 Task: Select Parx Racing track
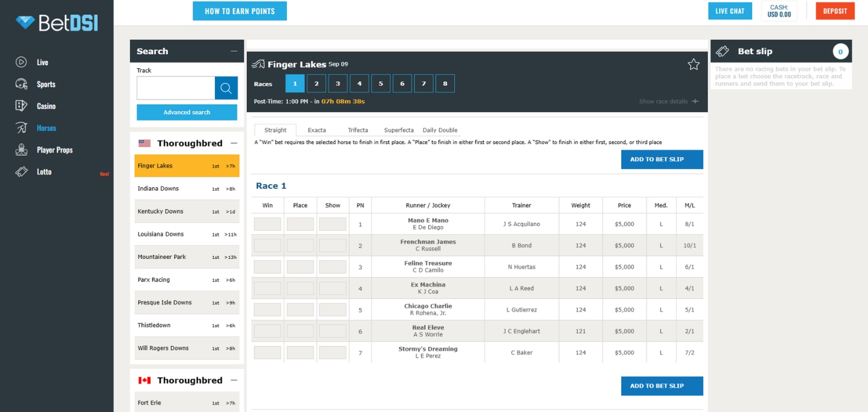(187, 280)
